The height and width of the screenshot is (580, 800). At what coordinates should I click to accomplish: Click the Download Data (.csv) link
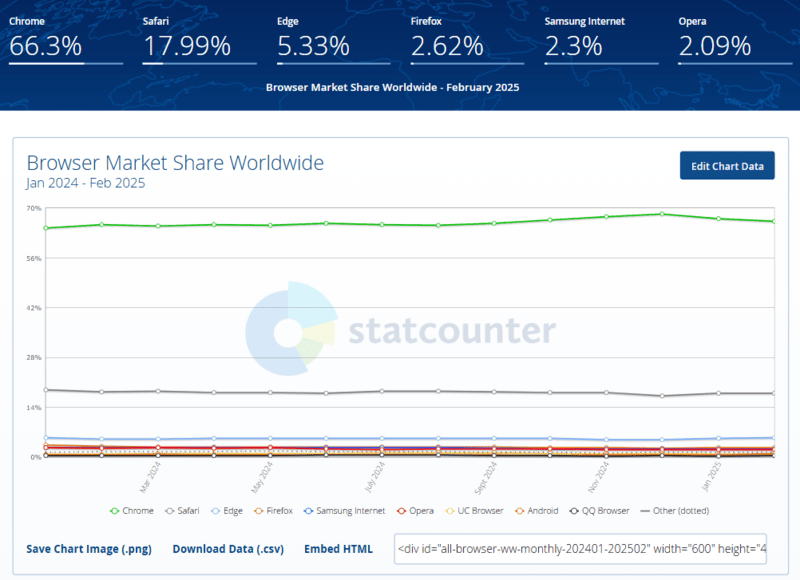tap(227, 549)
